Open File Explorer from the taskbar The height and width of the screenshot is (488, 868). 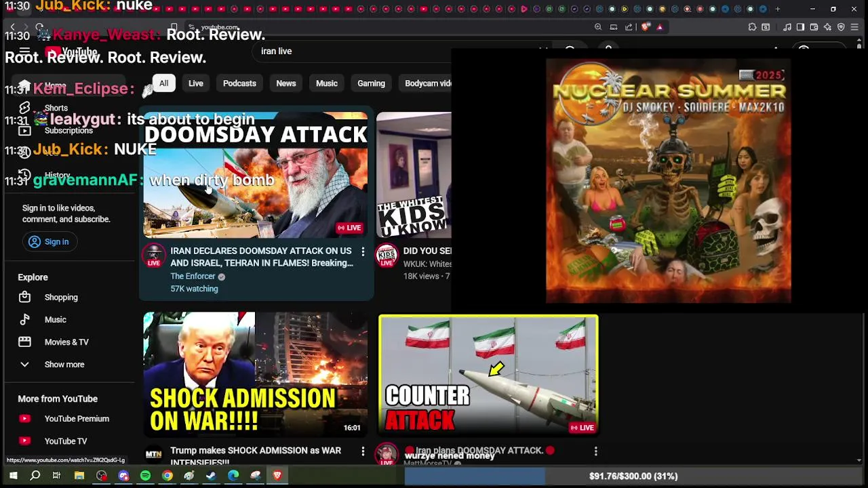tap(79, 476)
